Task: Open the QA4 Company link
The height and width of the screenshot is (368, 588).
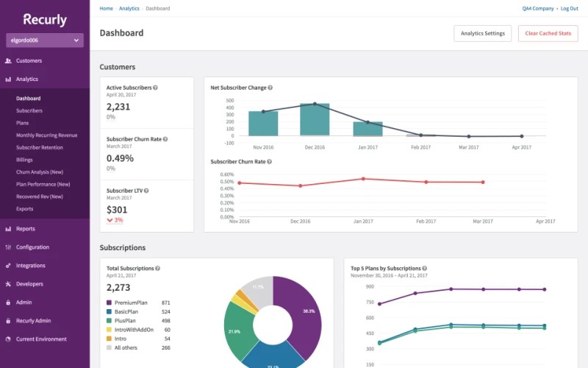Action: click(538, 8)
